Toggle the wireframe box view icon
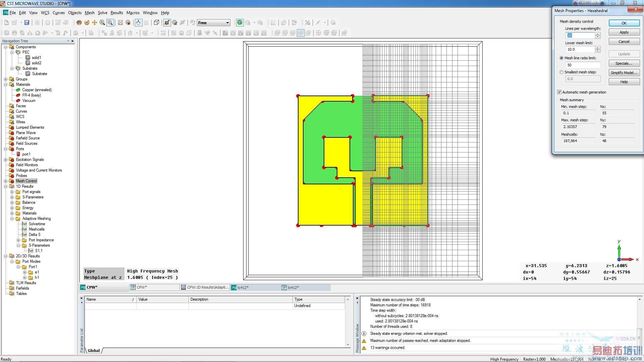The image size is (644, 362). [156, 22]
